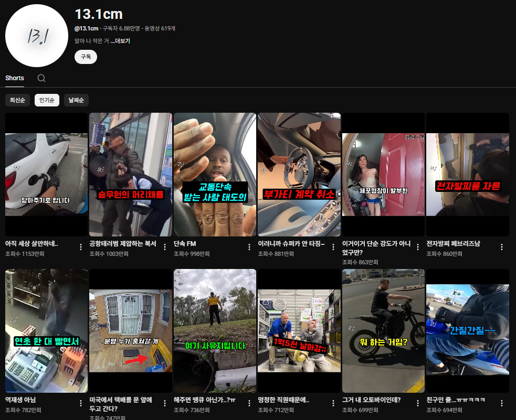This screenshot has width=516, height=420.
Task: Click the 13.1 channel avatar image
Action: (x=37, y=36)
